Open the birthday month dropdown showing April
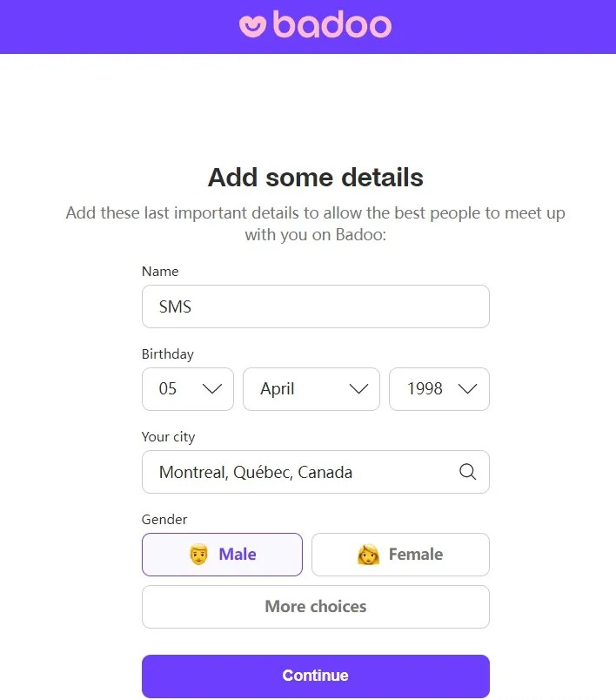Image resolution: width=616 pixels, height=700 pixels. coord(311,389)
